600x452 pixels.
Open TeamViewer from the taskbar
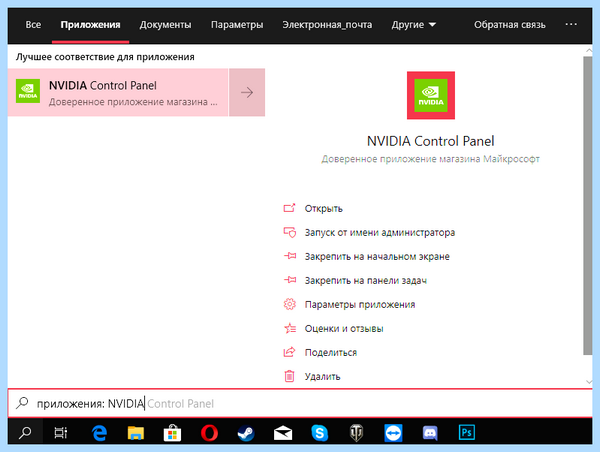point(393,433)
